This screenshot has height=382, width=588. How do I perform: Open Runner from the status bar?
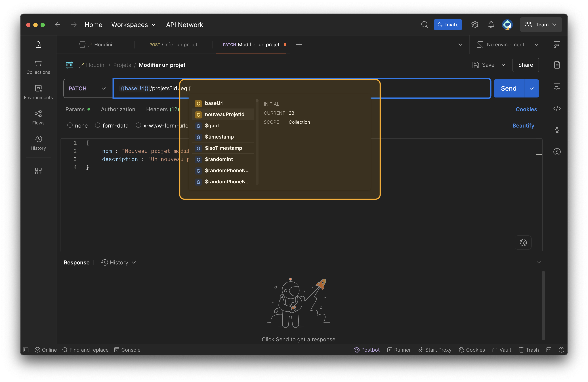pos(399,350)
